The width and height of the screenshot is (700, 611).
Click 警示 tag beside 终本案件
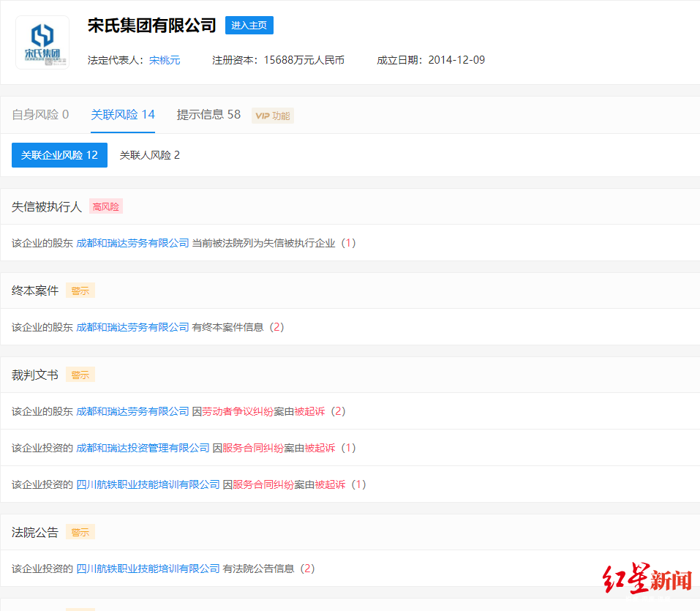coord(80,290)
